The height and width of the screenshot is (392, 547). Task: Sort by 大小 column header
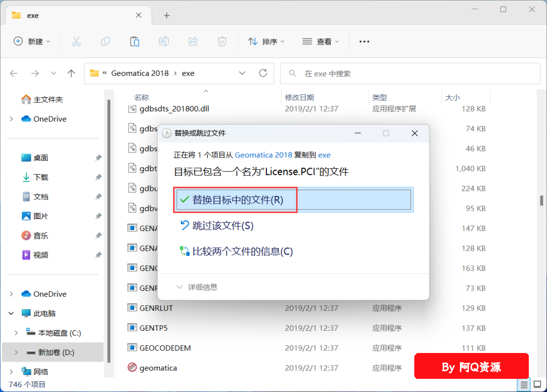pos(452,97)
